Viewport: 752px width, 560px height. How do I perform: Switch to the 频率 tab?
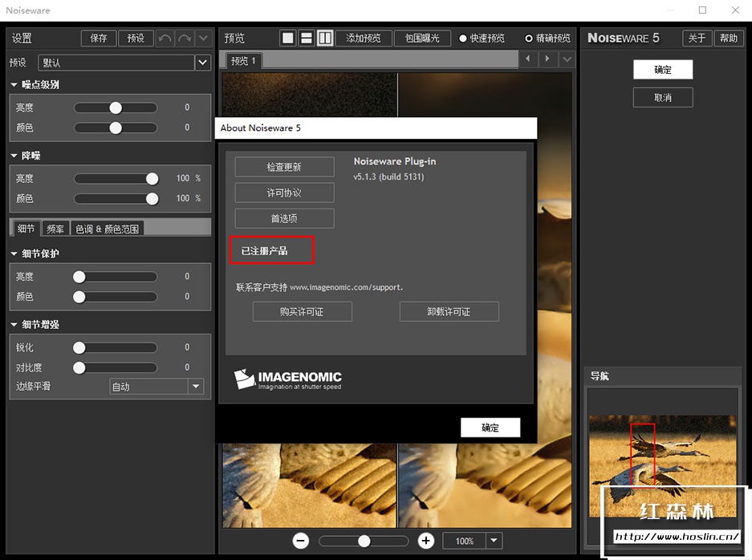55,229
